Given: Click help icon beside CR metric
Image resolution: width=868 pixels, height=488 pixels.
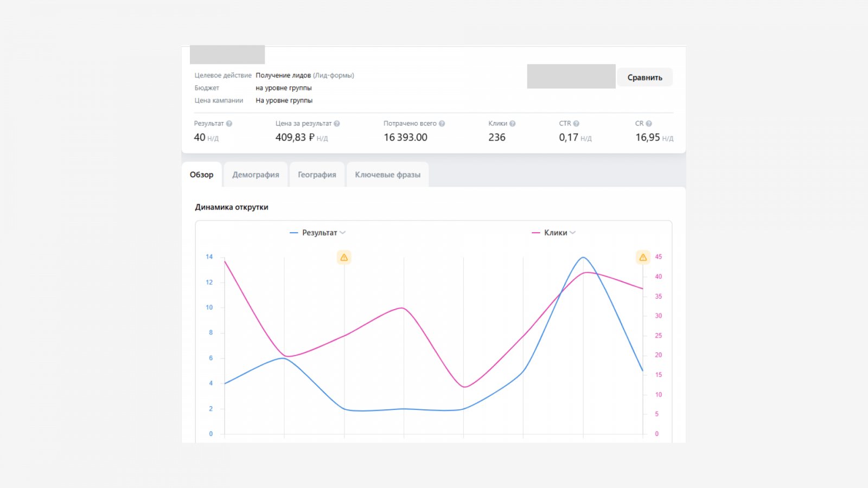Looking at the screenshot, I should click(649, 124).
